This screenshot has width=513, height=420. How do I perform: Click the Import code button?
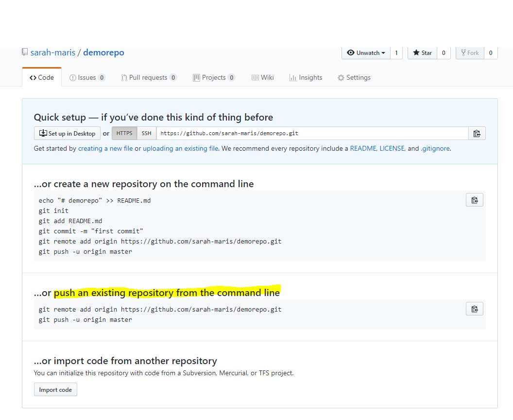click(55, 389)
